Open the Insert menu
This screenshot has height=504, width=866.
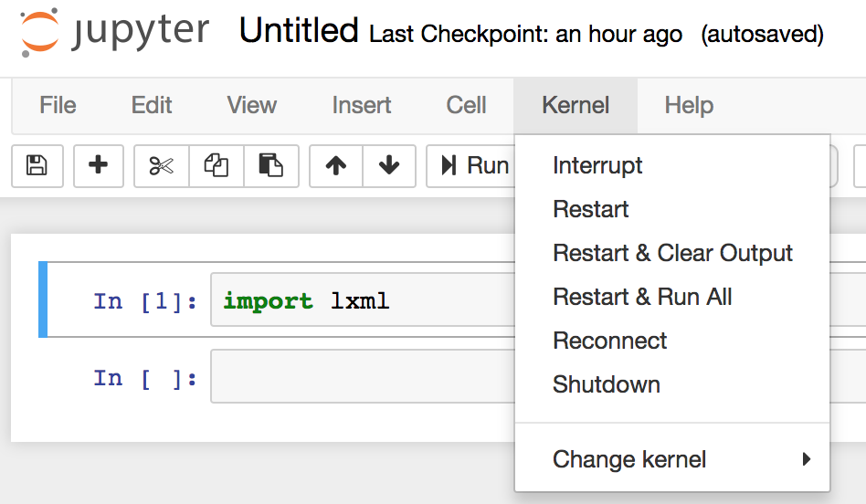(x=362, y=105)
